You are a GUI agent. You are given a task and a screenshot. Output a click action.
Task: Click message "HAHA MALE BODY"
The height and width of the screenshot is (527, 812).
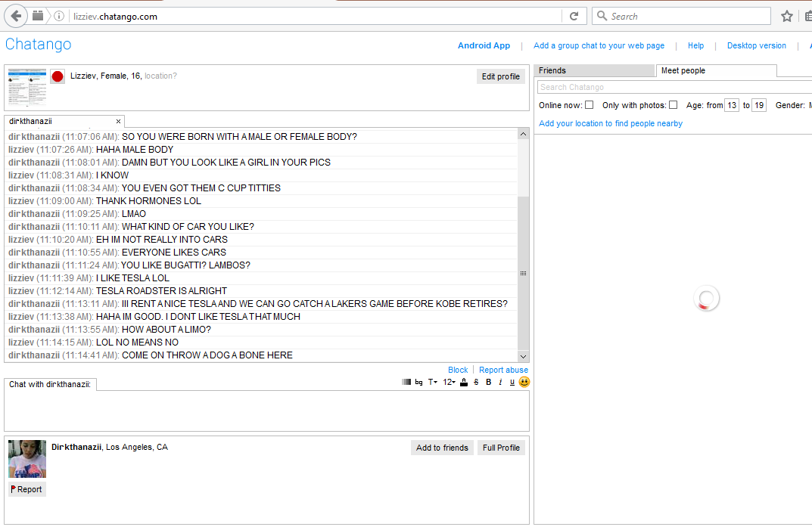[135, 150]
